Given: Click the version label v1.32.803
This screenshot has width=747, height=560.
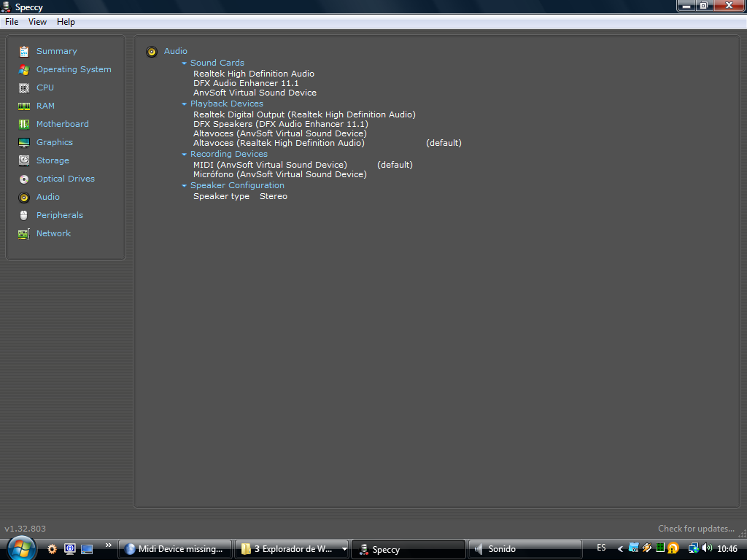Looking at the screenshot, I should (x=26, y=529).
